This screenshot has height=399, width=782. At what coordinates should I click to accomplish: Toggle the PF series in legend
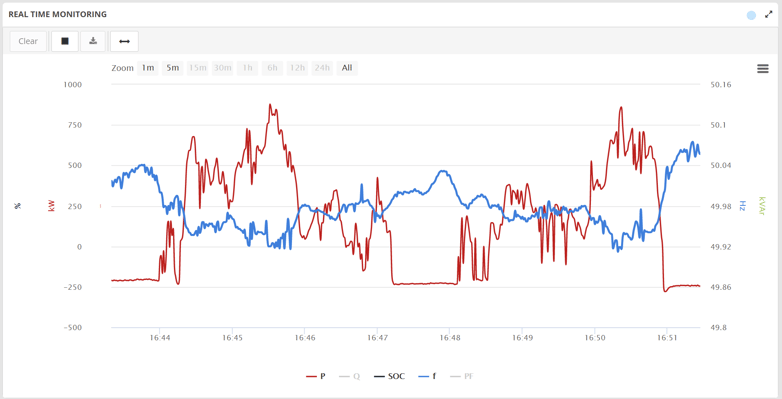coord(462,376)
